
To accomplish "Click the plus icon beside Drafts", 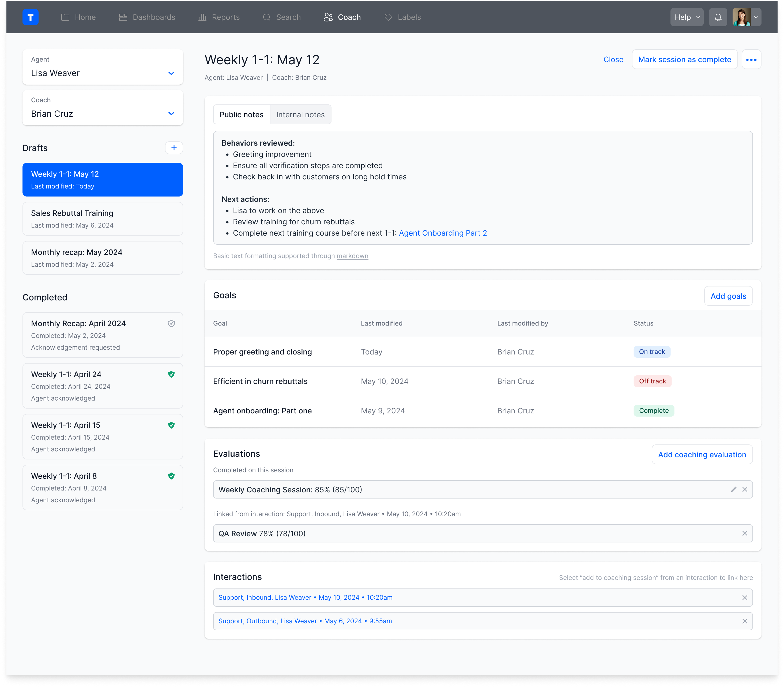I will coord(174,148).
